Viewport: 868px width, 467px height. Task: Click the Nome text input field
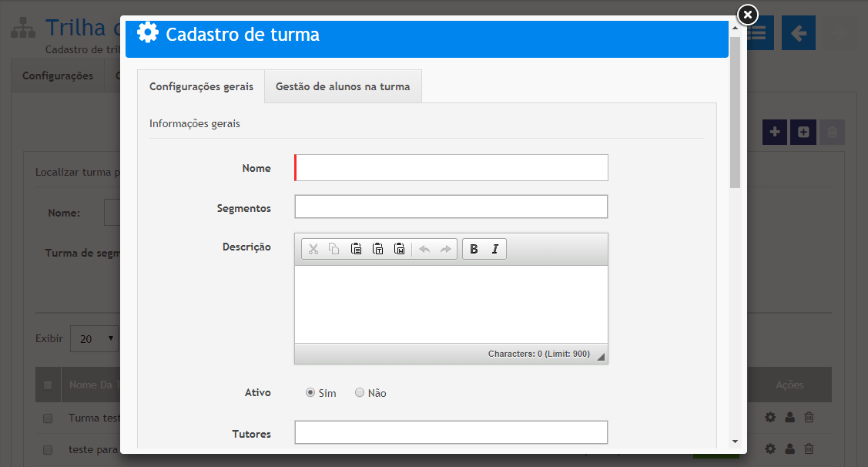452,167
